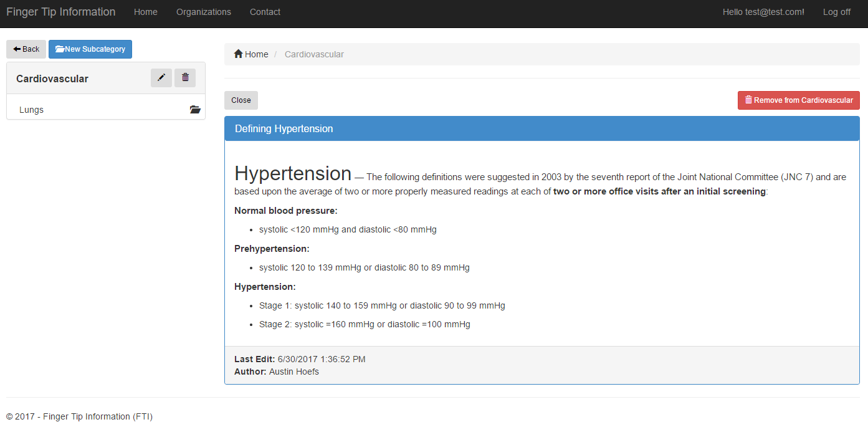Click the pencil icon to edit Cardiovascular
868x427 pixels.
(161, 78)
